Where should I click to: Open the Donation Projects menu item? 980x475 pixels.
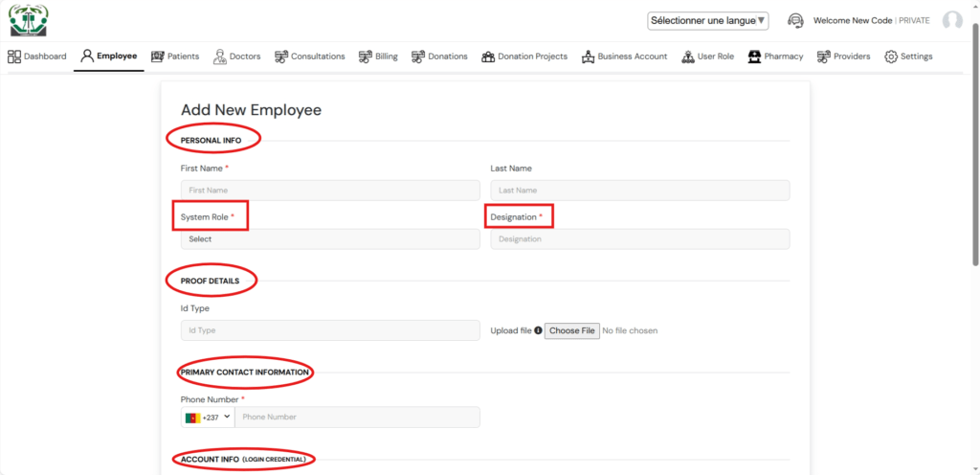point(524,57)
